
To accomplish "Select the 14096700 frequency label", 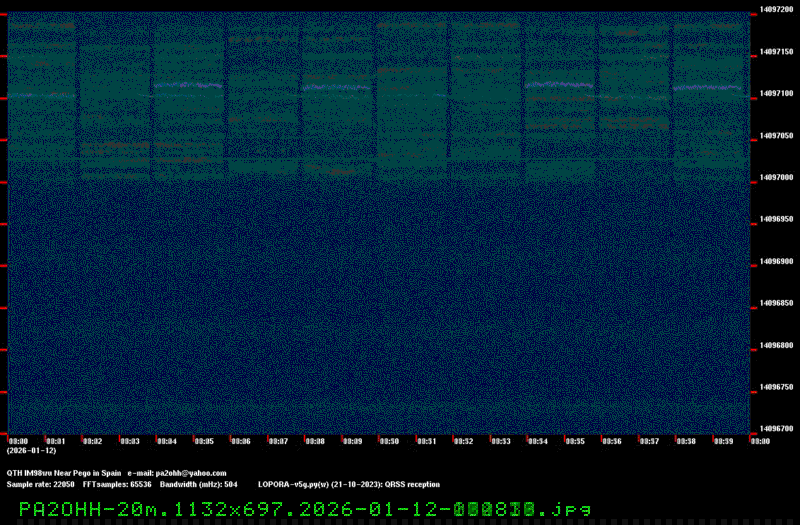I will (776, 429).
